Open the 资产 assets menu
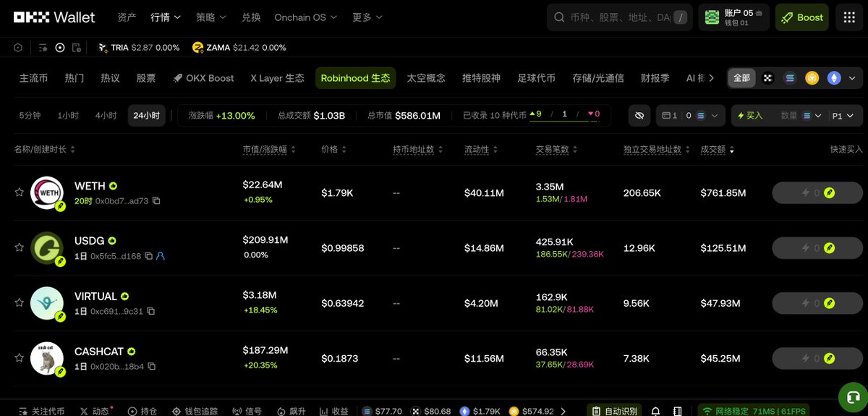This screenshot has height=416, width=868. click(127, 17)
